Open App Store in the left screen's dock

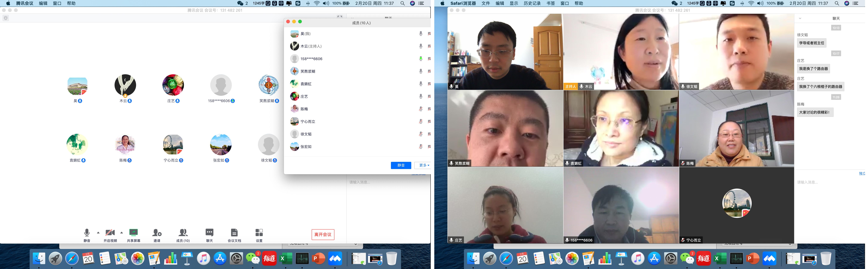pos(220,259)
